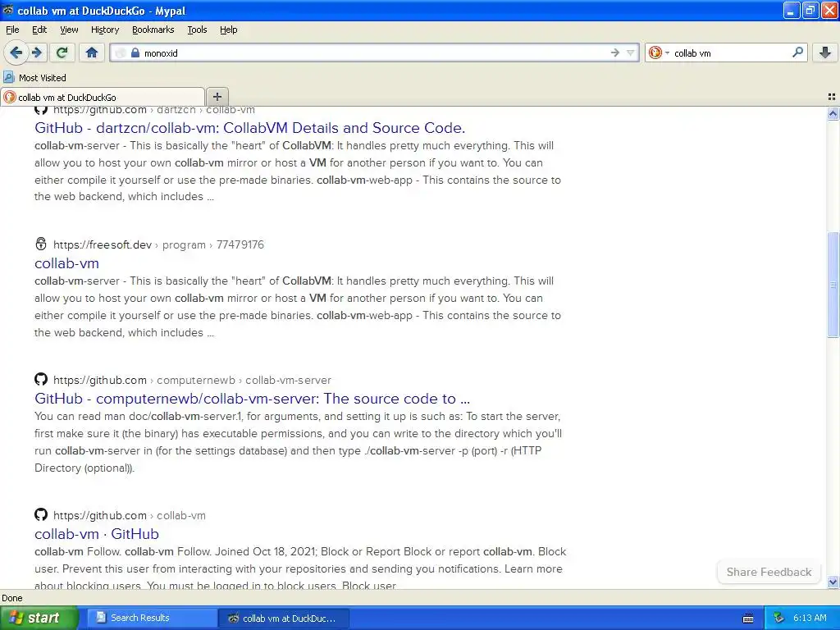Click the DuckDuckGo favicon on tab

coord(9,97)
